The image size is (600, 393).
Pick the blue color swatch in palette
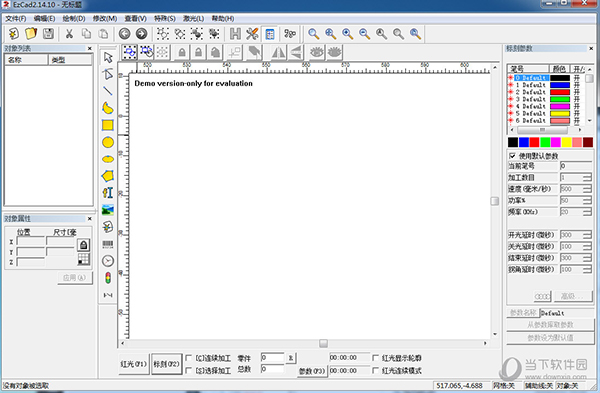pos(523,142)
